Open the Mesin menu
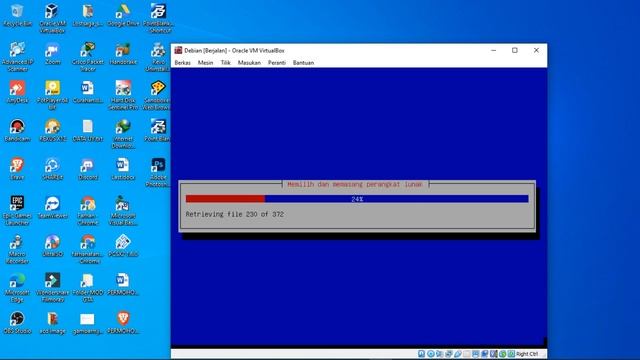The image size is (640, 360). pos(205,62)
